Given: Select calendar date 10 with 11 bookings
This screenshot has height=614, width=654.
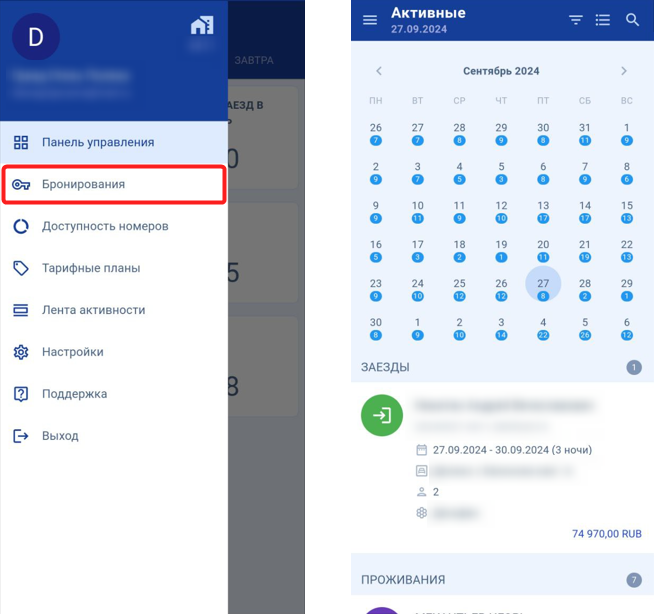Looking at the screenshot, I should (x=418, y=211).
